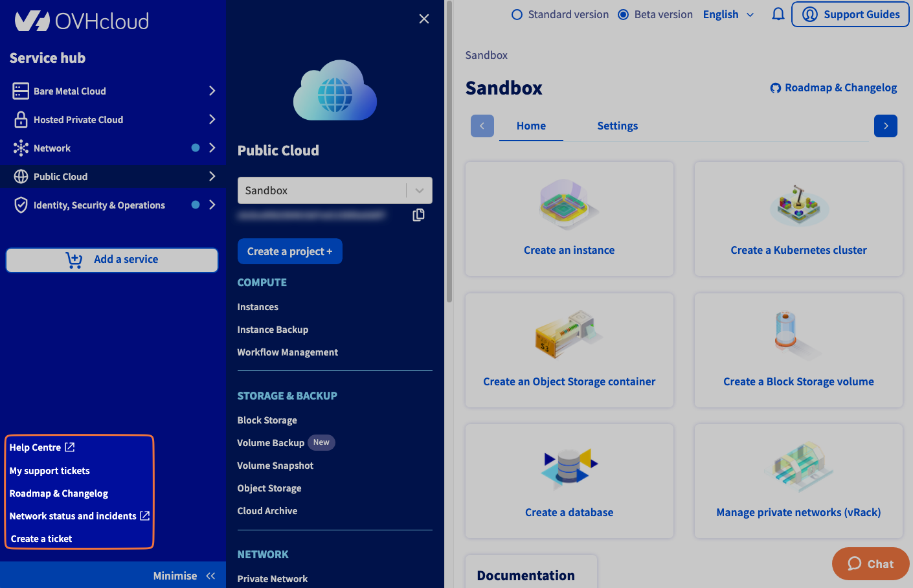This screenshot has height=588, width=913.
Task: Open My support tickets link
Action: [x=50, y=471]
